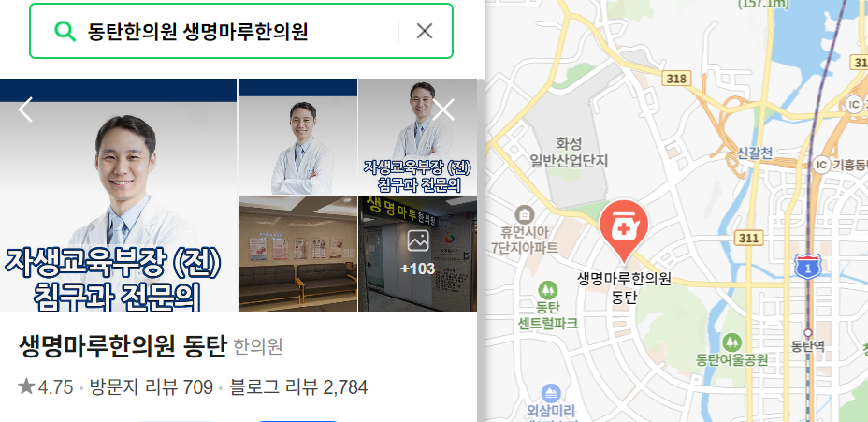Go back using the left arrow icon
868x422 pixels.
(25, 109)
